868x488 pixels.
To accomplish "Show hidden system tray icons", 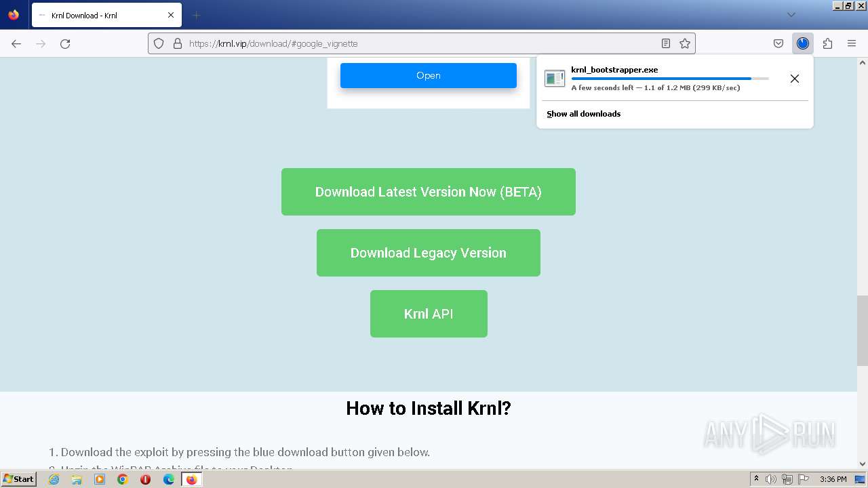I will click(x=756, y=479).
